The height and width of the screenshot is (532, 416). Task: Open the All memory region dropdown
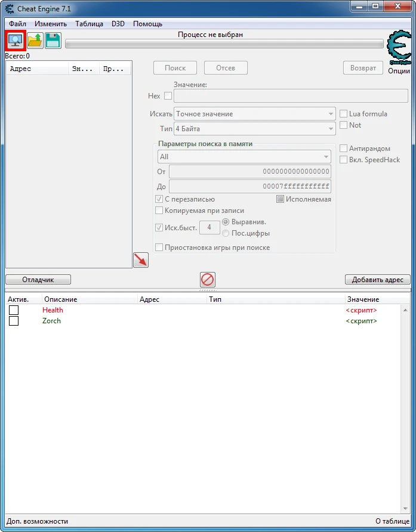pyautogui.click(x=244, y=157)
